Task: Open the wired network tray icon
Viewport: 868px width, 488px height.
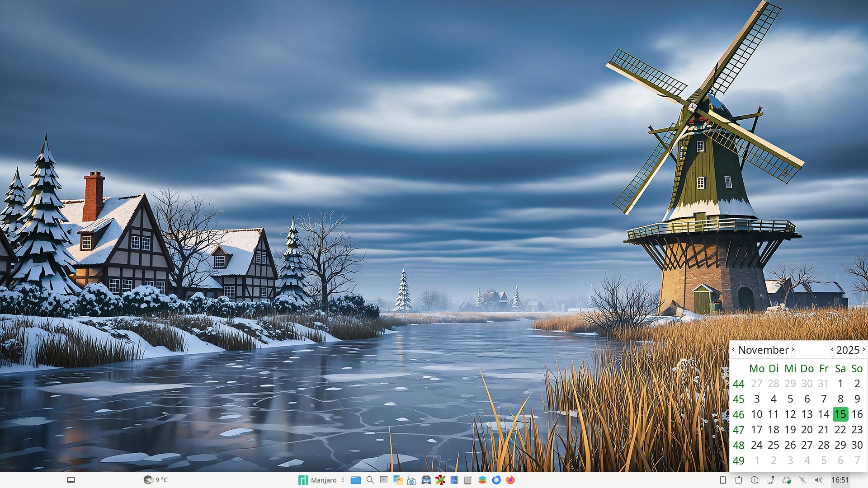Action: (x=770, y=480)
